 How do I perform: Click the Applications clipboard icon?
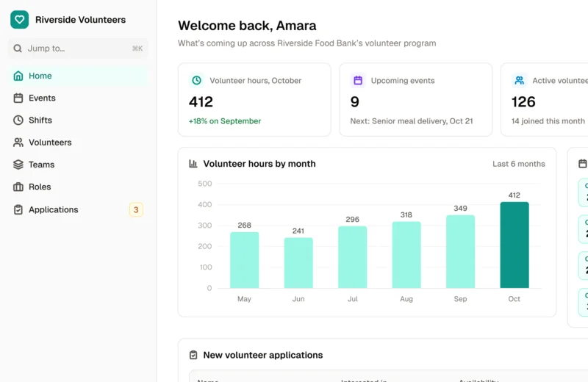click(x=18, y=209)
